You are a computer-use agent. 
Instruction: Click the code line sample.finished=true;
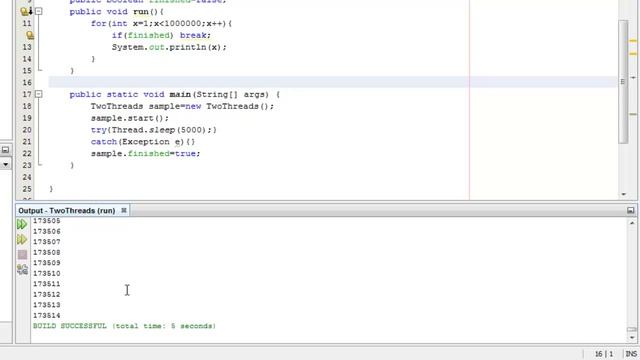(145, 153)
